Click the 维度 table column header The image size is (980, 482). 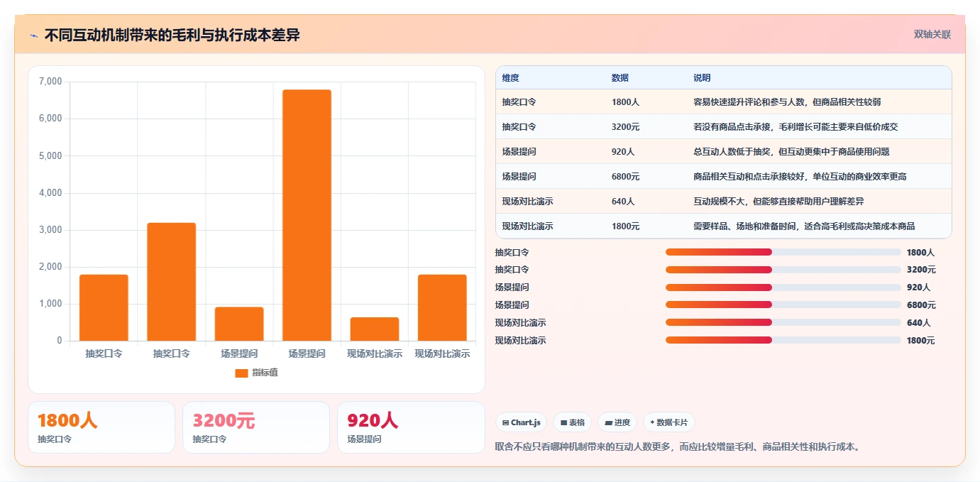511,78
